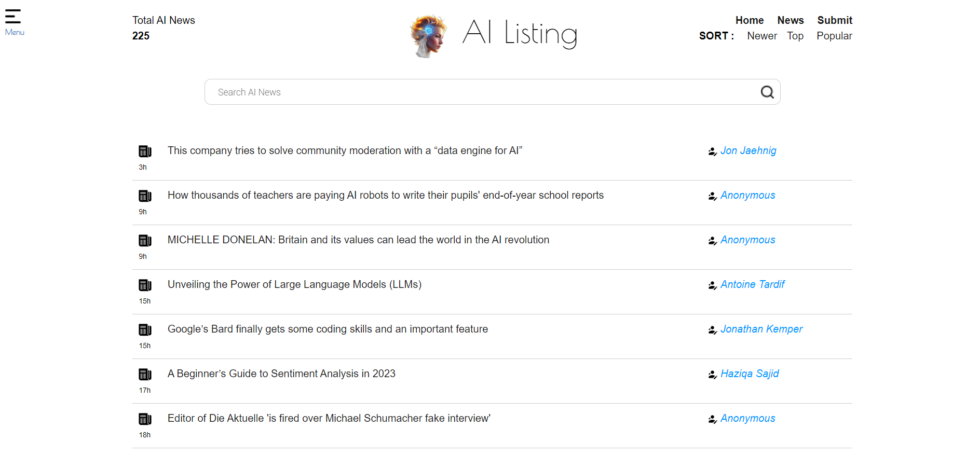Viewport: 980px width, 455px height.
Task: Click user icon next to Antoine Tardif
Action: pos(712,285)
